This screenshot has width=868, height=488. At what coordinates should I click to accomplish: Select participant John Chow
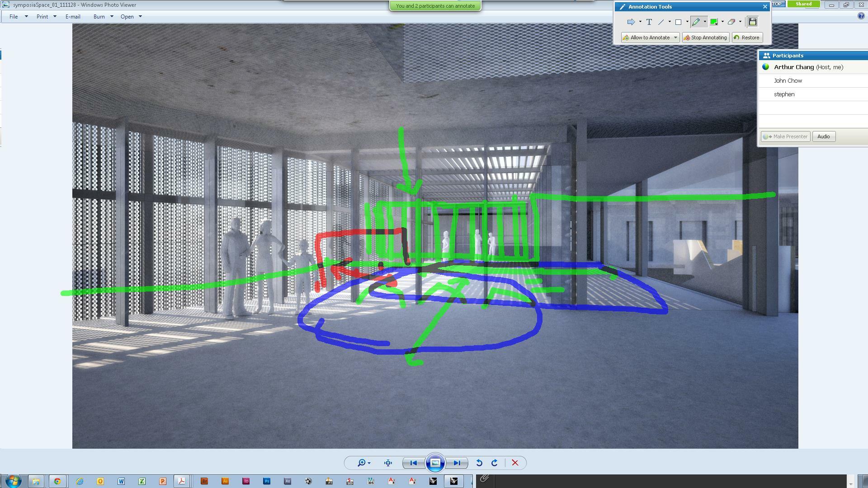click(x=788, y=81)
